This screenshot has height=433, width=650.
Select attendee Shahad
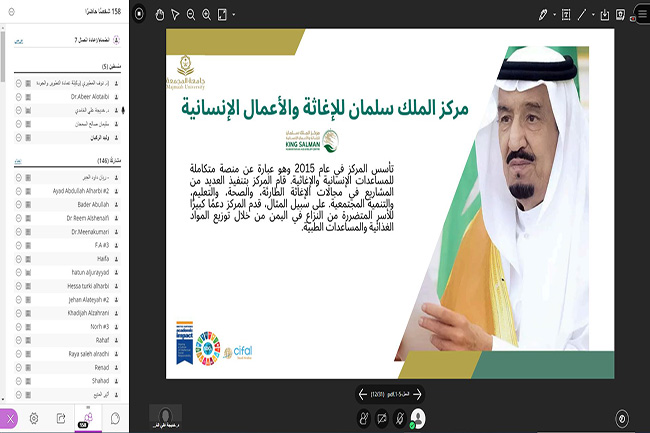(x=67, y=381)
